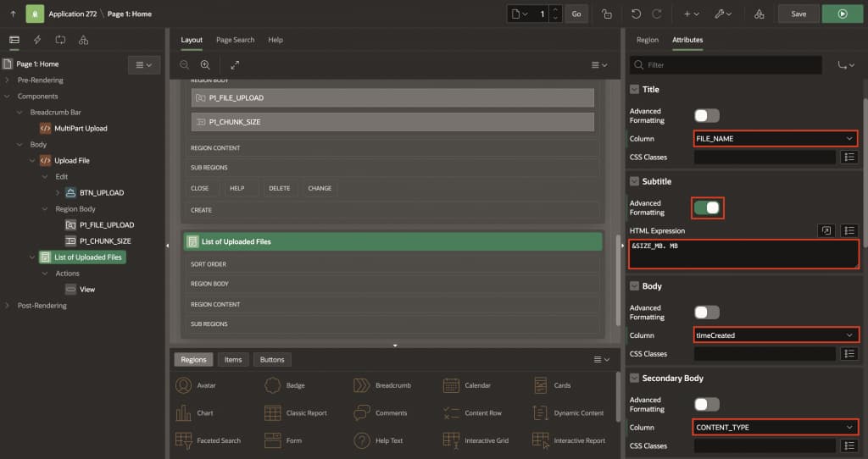
Task: Expand the layout to full screen
Action: 235,64
